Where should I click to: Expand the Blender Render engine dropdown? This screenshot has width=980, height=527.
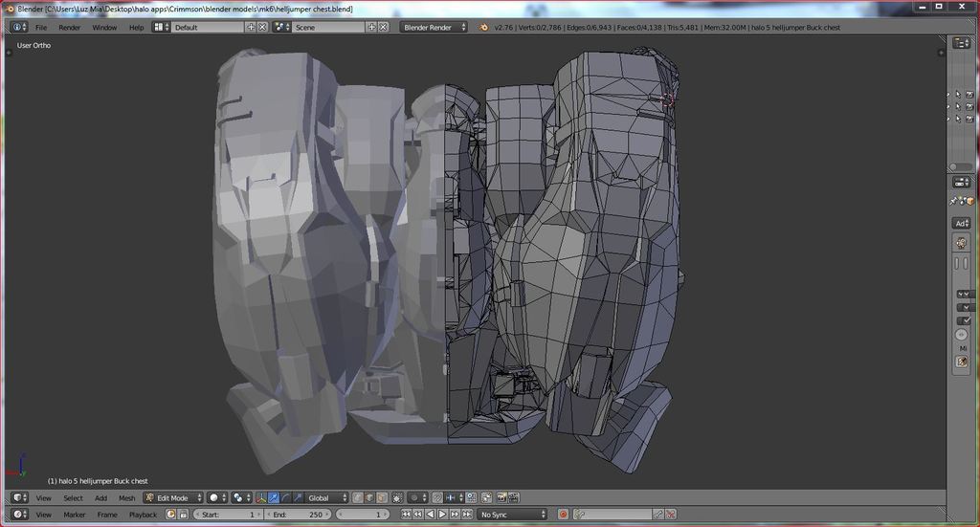click(x=434, y=27)
